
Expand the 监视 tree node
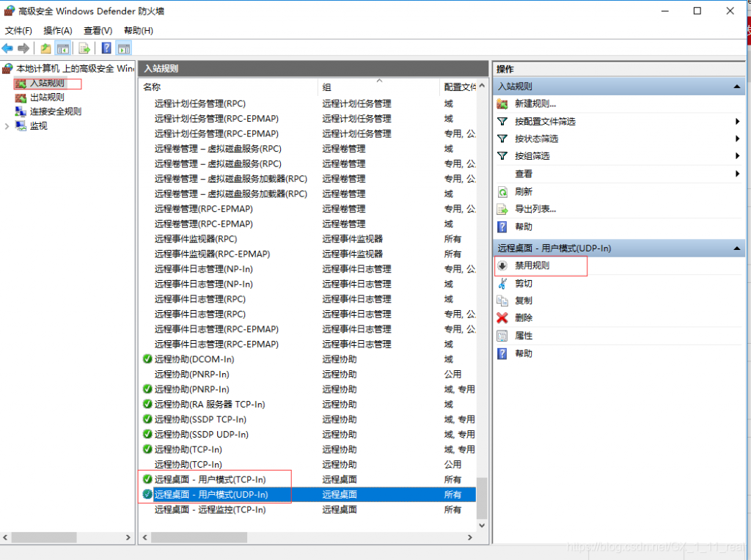7,126
